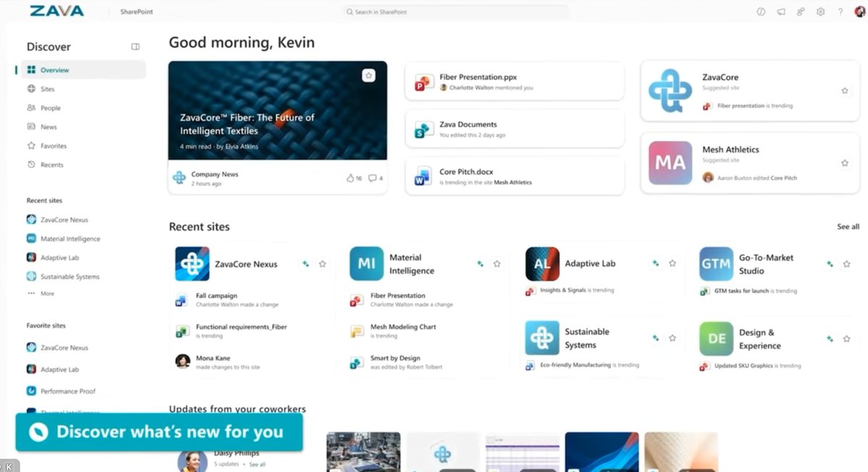
Task: Favorite Design & Experience card star
Action: click(846, 339)
